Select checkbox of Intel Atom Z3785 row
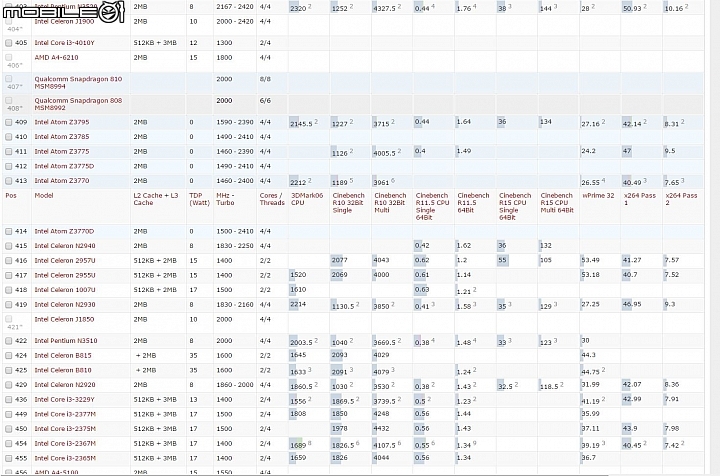720x476 pixels. [x=8, y=137]
